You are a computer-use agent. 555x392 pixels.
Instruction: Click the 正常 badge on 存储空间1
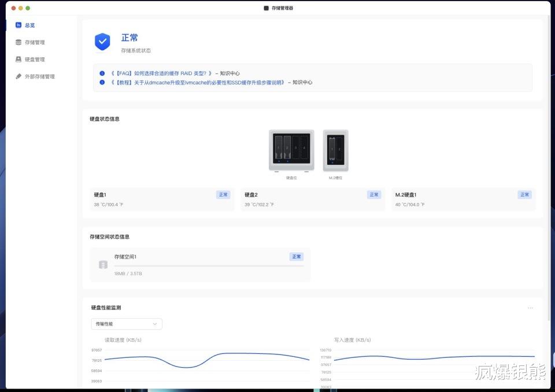click(296, 256)
